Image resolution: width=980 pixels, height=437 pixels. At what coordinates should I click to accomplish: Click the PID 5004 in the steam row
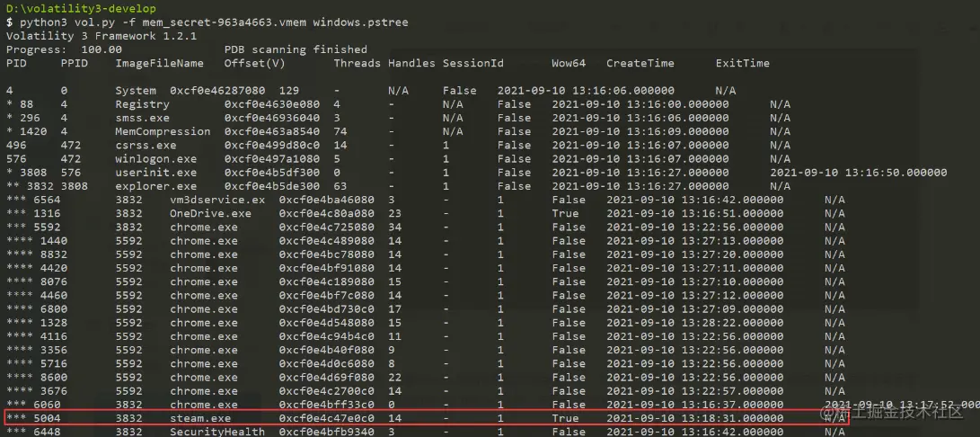pyautogui.click(x=46, y=418)
